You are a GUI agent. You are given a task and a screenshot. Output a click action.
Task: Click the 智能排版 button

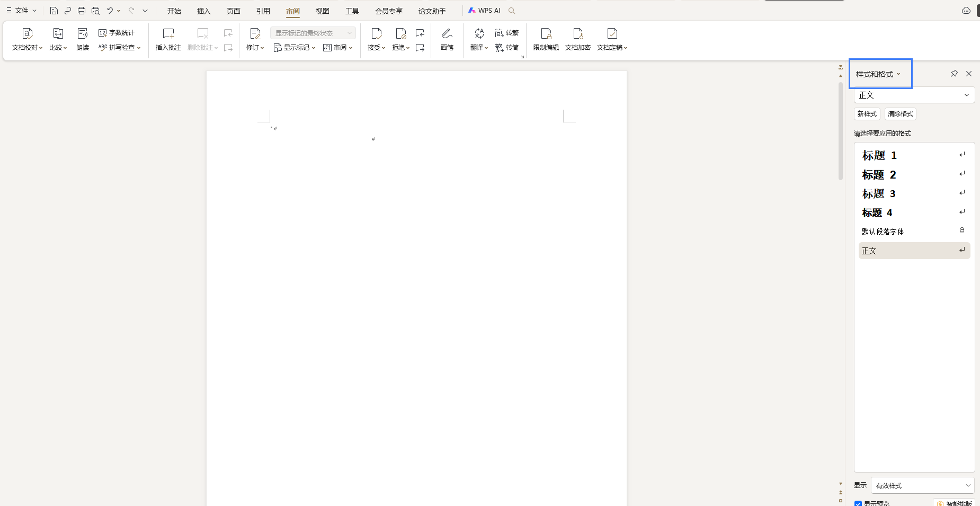(x=954, y=503)
